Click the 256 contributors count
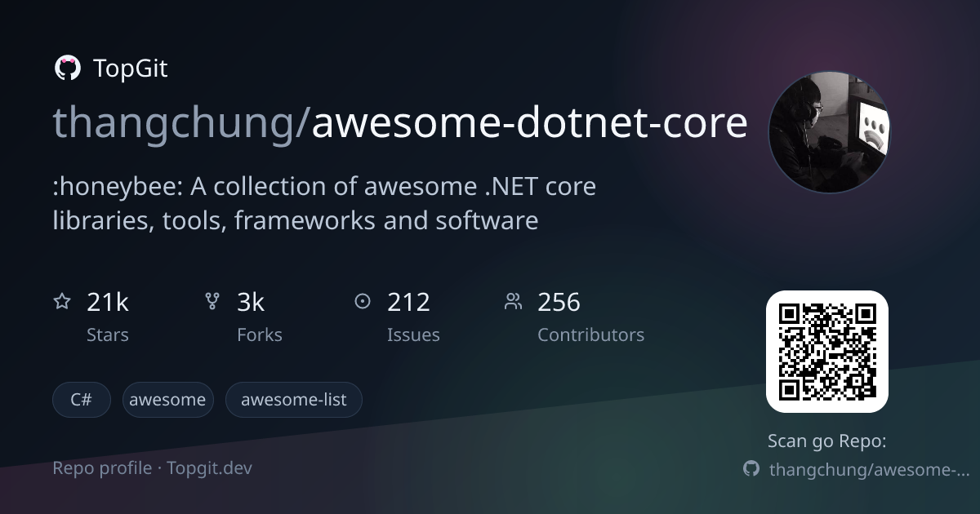Screen dimensions: 980x514 click(x=559, y=302)
